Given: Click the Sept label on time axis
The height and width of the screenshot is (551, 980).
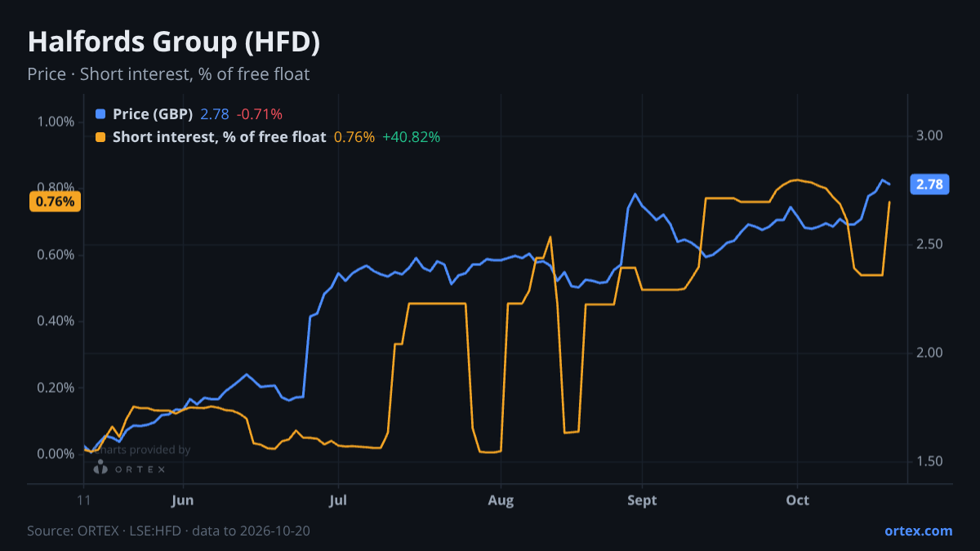Looking at the screenshot, I should (642, 500).
